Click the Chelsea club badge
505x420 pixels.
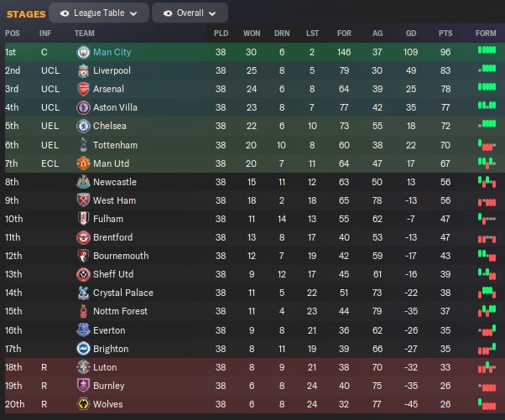click(82, 126)
